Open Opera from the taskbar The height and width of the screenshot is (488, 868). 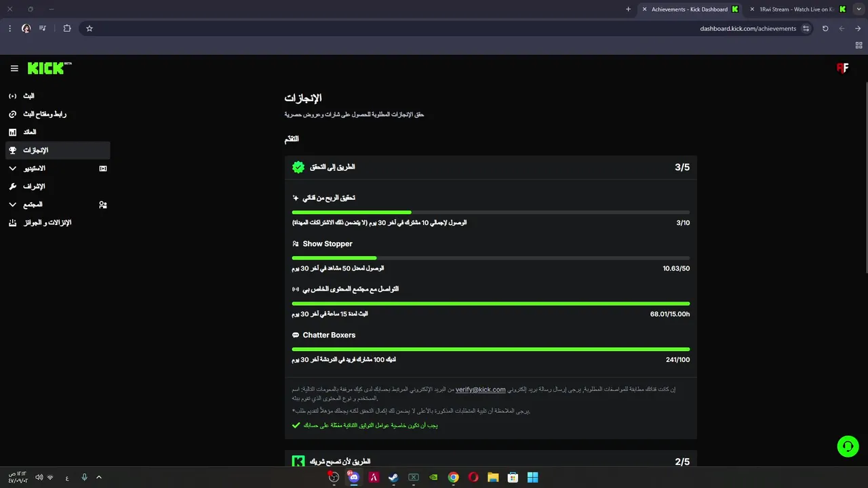(473, 477)
